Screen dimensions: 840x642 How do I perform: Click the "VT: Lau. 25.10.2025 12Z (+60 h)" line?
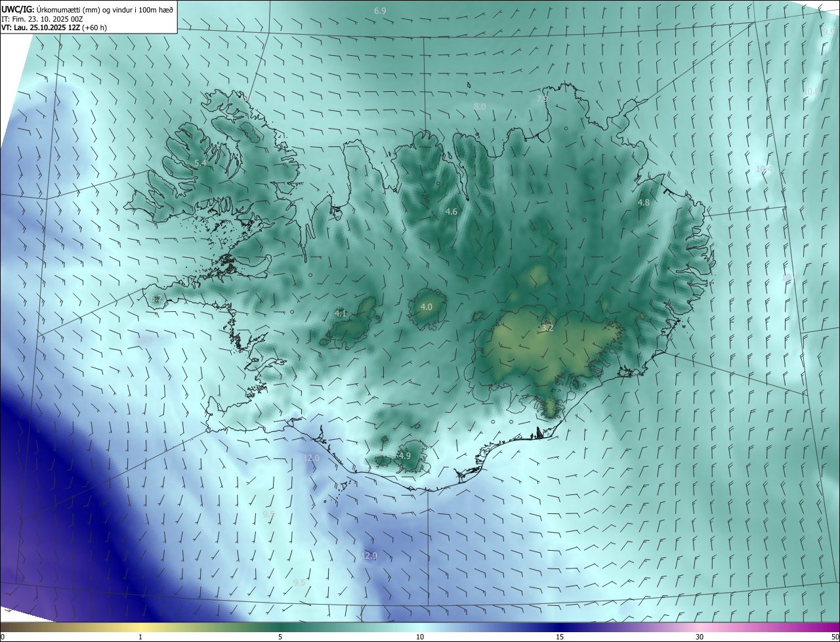54,28
